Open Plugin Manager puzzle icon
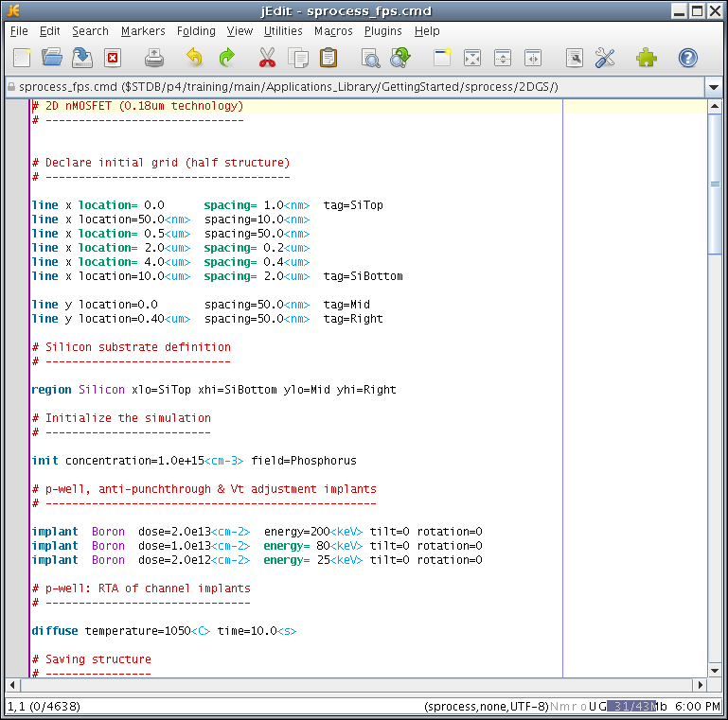This screenshot has width=728, height=720. 647,58
